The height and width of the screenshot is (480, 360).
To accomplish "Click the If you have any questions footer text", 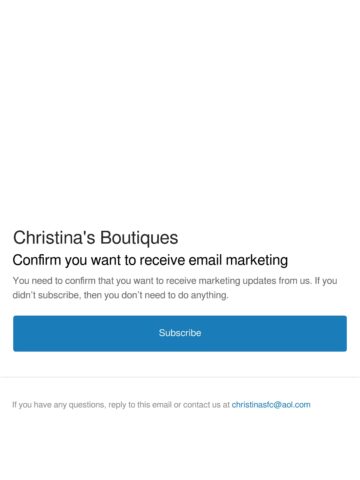I will [161, 405].
